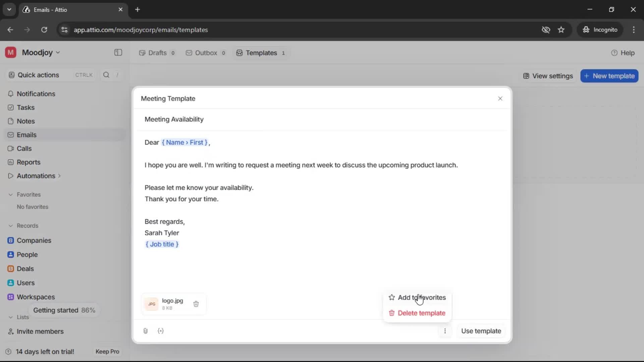Collapse the Records section

(x=10, y=226)
